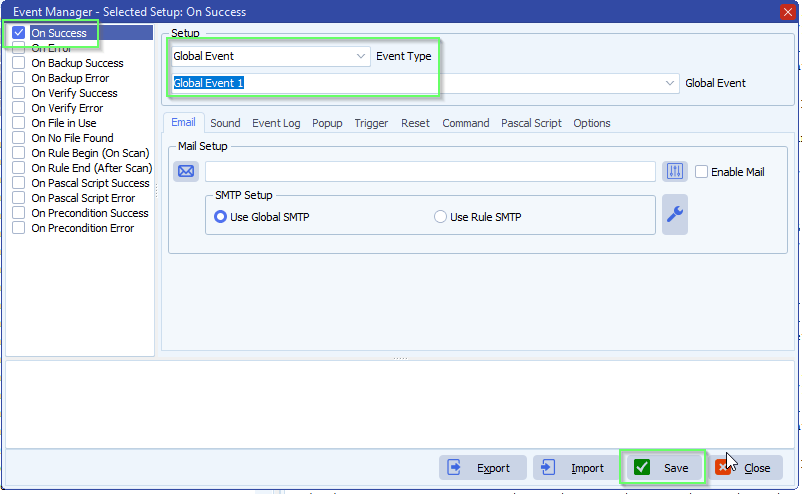Tick the On Verify Error checkbox
The image size is (802, 494).
pos(18,108)
